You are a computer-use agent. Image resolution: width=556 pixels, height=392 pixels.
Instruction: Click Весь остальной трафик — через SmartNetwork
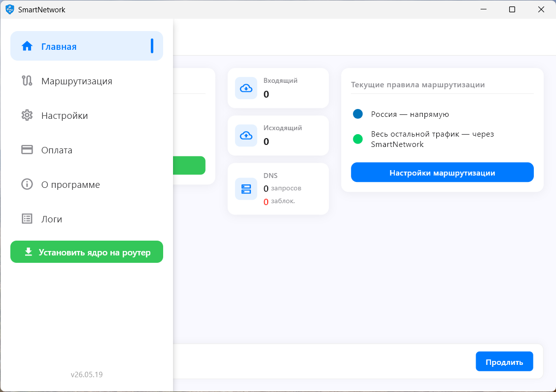(x=432, y=139)
